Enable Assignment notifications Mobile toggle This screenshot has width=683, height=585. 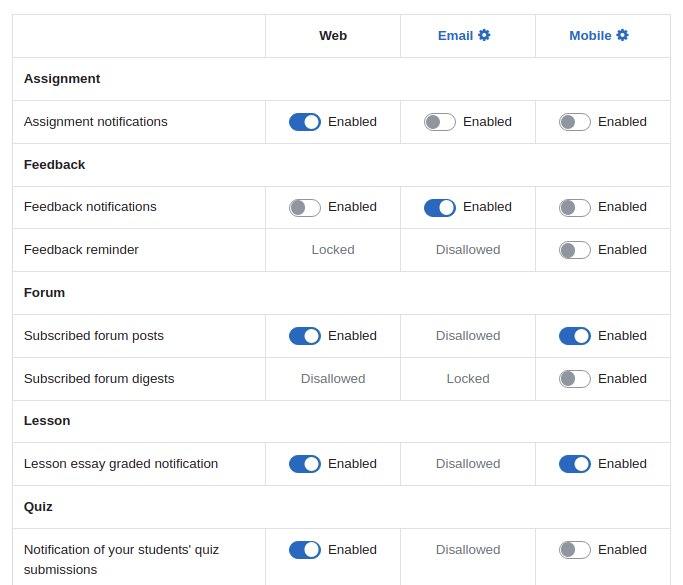pyautogui.click(x=575, y=122)
